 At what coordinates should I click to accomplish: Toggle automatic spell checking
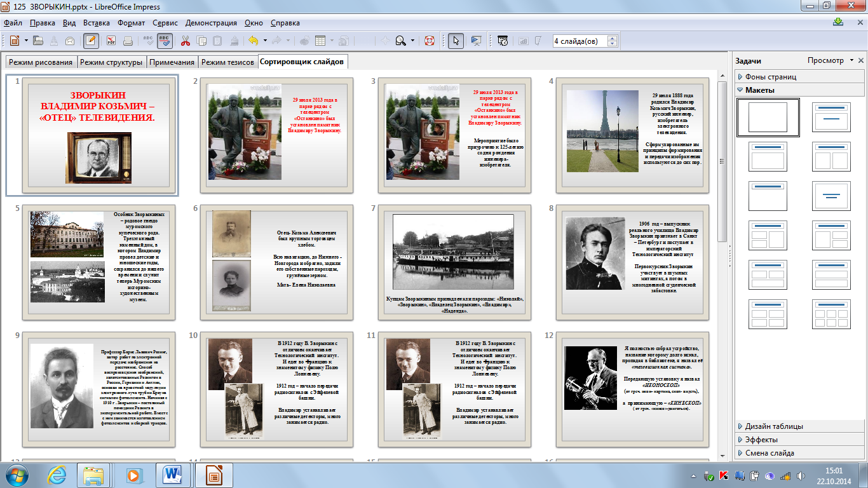point(165,40)
